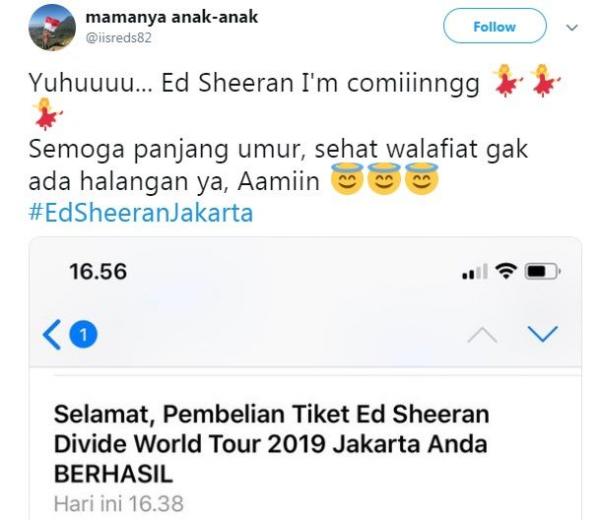The image size is (600, 520).
Task: Open the @iisreds82 handle
Action: pyautogui.click(x=119, y=38)
